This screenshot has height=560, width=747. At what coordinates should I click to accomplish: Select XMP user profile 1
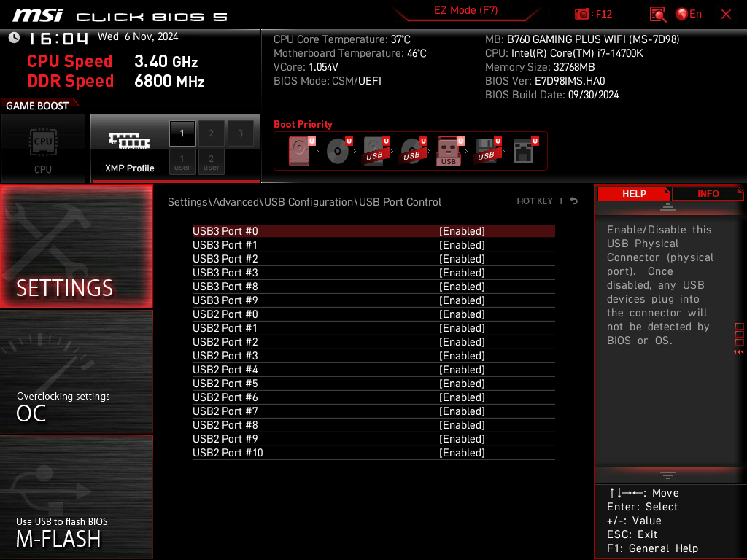tap(182, 162)
